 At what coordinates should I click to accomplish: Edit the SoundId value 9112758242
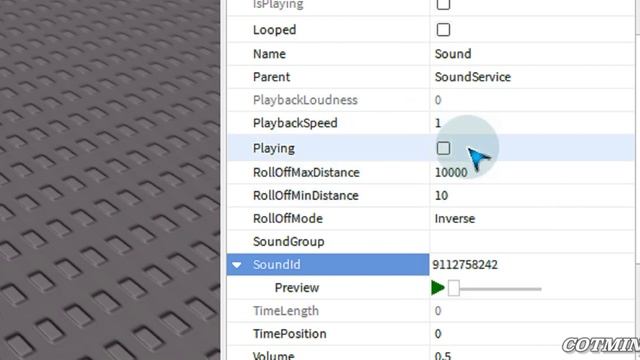point(465,264)
